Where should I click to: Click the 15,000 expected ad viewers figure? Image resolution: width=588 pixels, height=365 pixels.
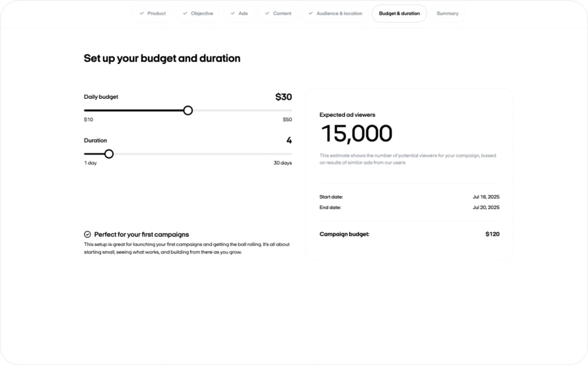click(356, 134)
